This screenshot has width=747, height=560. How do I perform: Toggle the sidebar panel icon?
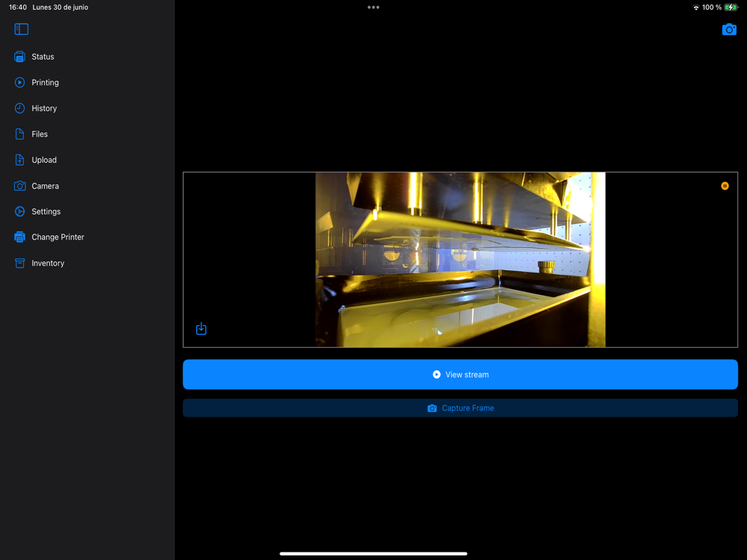coord(22,30)
